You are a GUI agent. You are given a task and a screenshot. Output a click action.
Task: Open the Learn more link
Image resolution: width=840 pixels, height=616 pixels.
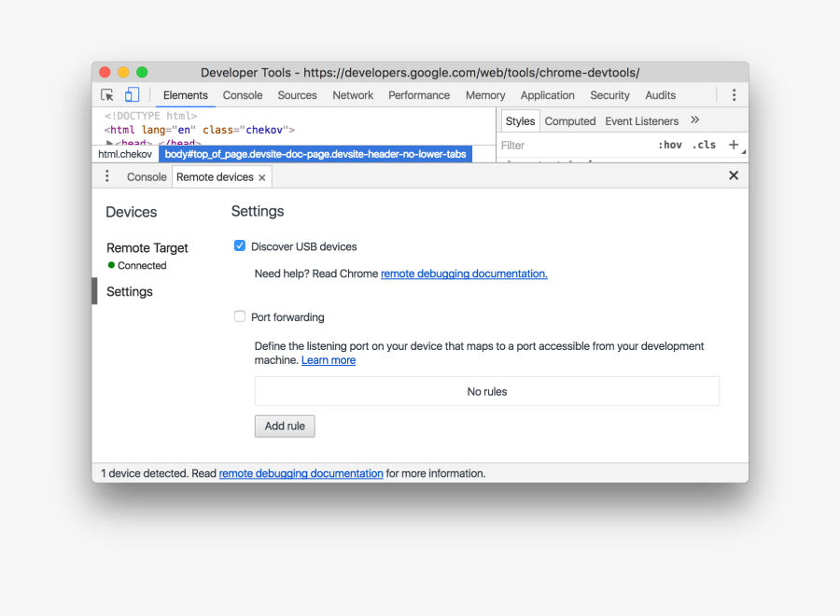[x=329, y=360]
